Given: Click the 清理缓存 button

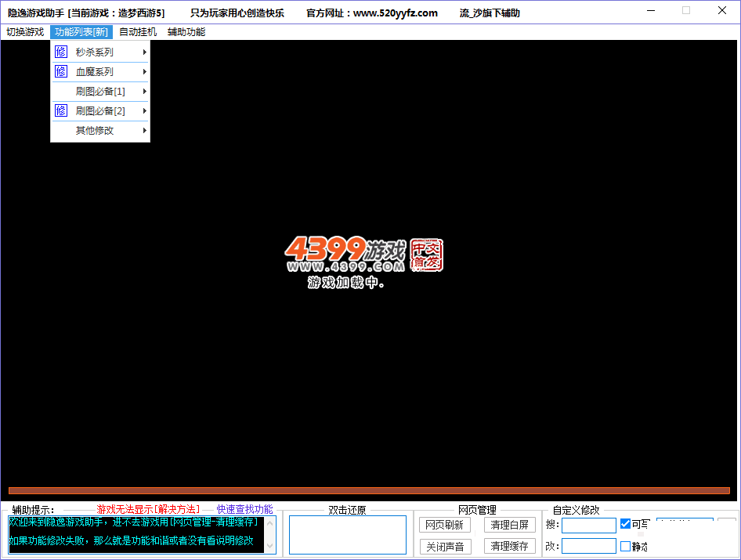Looking at the screenshot, I should click(x=509, y=547).
